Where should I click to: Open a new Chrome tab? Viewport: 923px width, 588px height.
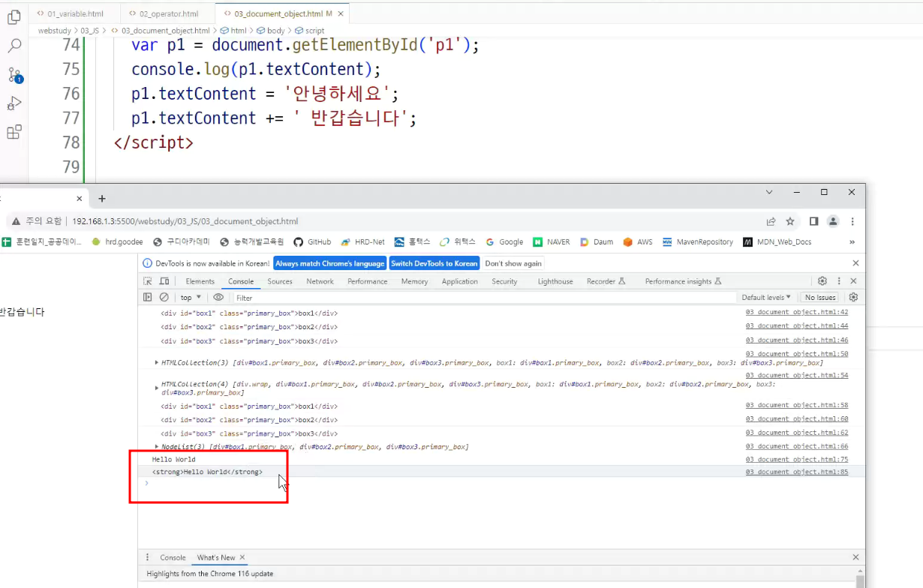point(102,199)
